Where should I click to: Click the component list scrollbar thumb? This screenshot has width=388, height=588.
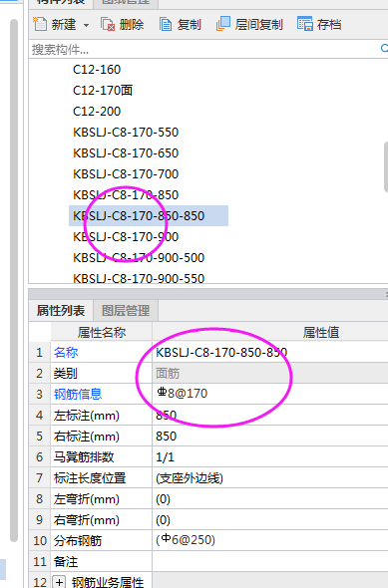coord(386,166)
